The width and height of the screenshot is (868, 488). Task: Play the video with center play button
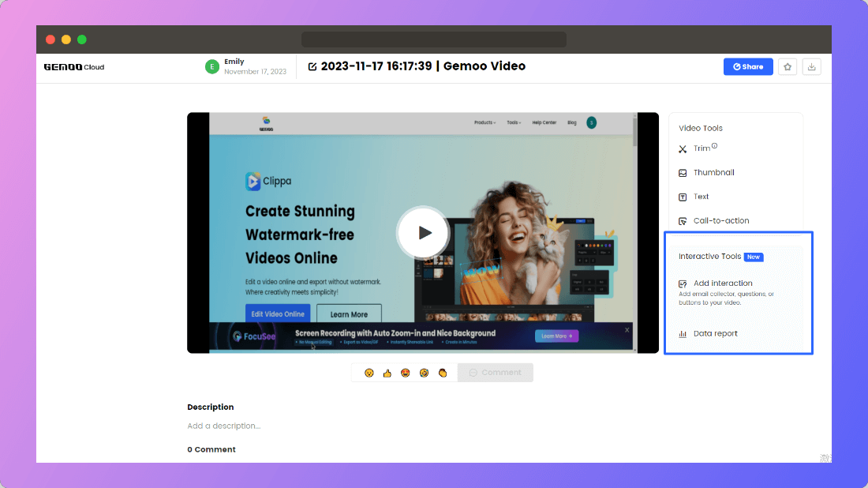[423, 233]
